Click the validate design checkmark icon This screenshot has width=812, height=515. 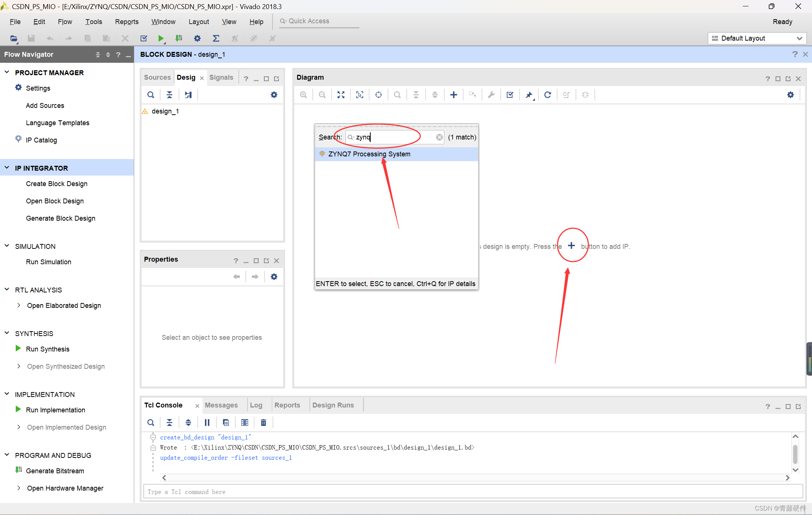510,94
